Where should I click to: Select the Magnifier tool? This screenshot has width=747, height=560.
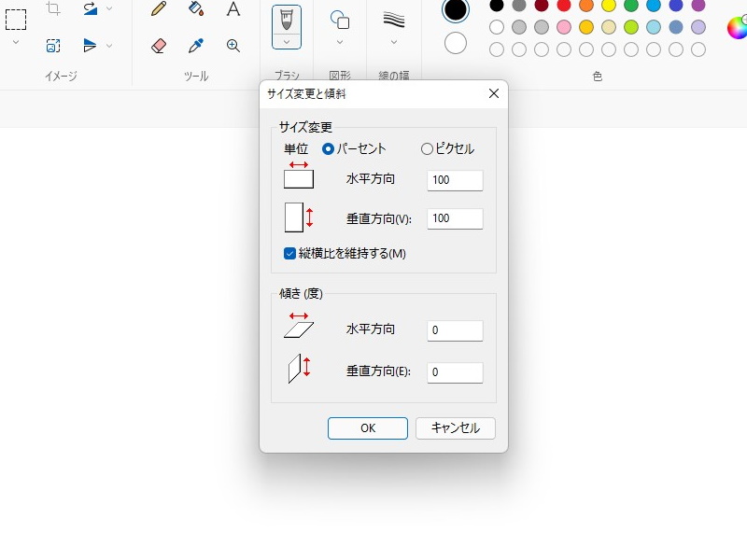(x=233, y=46)
